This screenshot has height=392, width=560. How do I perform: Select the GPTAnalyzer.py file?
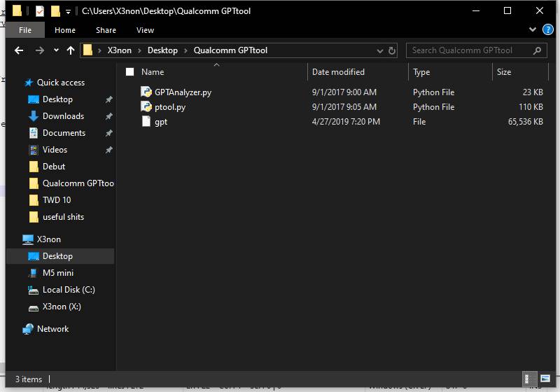(x=183, y=92)
